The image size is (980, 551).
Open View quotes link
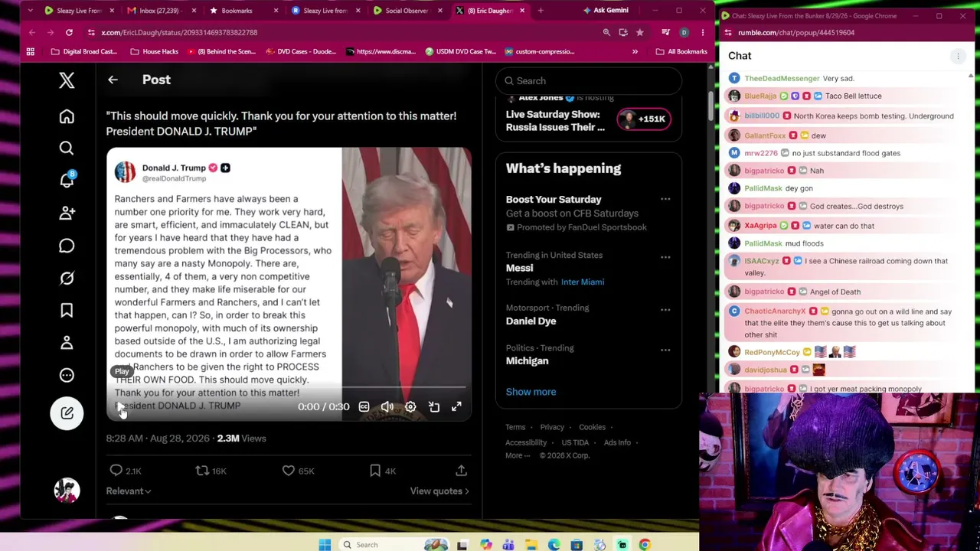(439, 491)
